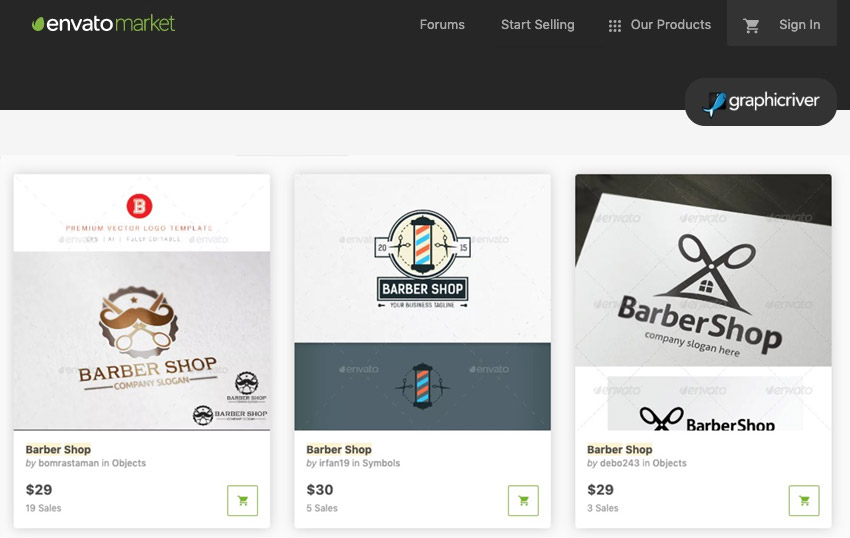Open the shopping cart icon in header
850x538 pixels.
coord(751,25)
